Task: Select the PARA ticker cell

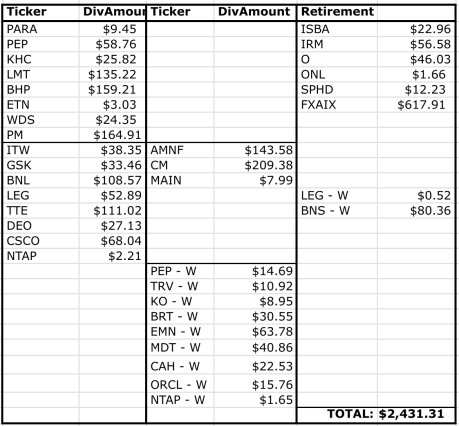Action: (x=41, y=29)
